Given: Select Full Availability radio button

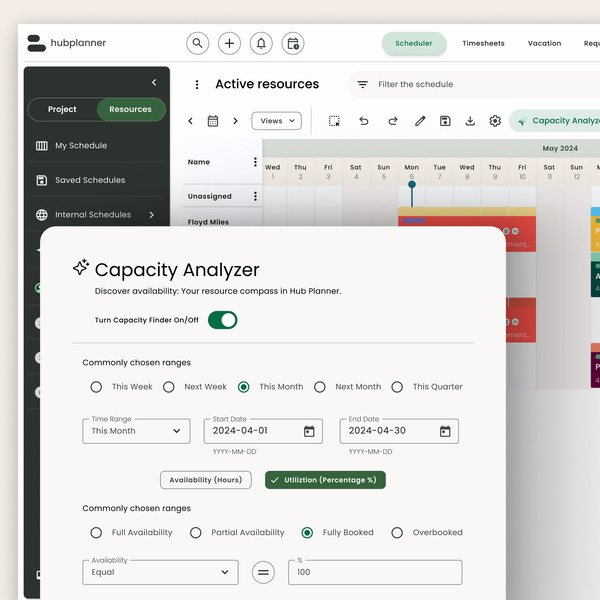Looking at the screenshot, I should [x=96, y=533].
